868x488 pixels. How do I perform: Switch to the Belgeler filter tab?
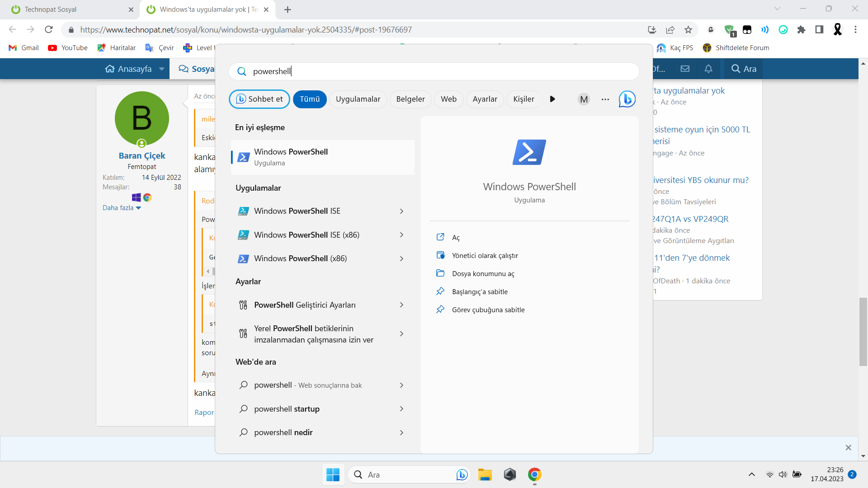(410, 99)
